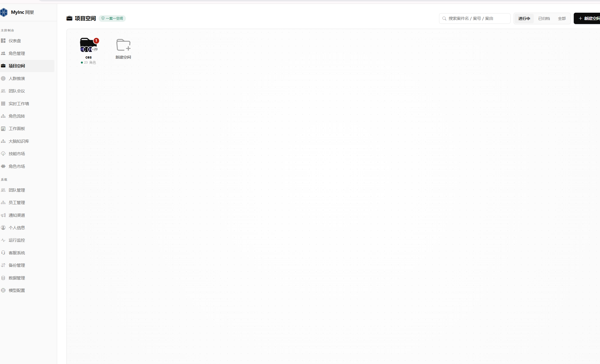600x364 pixels.
Task: Click the 角色市场 puzzle icon
Action: pyautogui.click(x=3, y=166)
